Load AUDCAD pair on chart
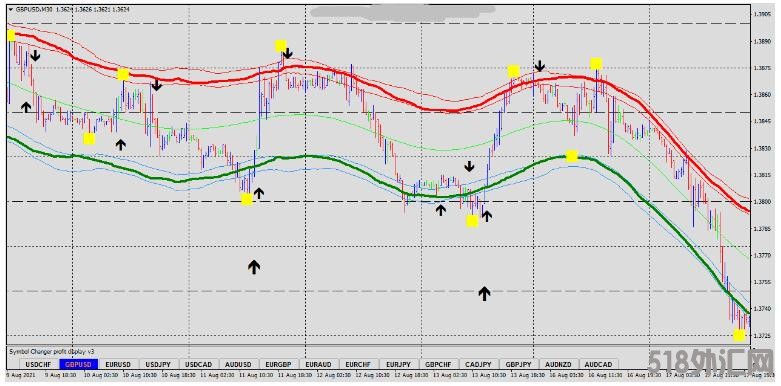781x386 pixels. 598,364
